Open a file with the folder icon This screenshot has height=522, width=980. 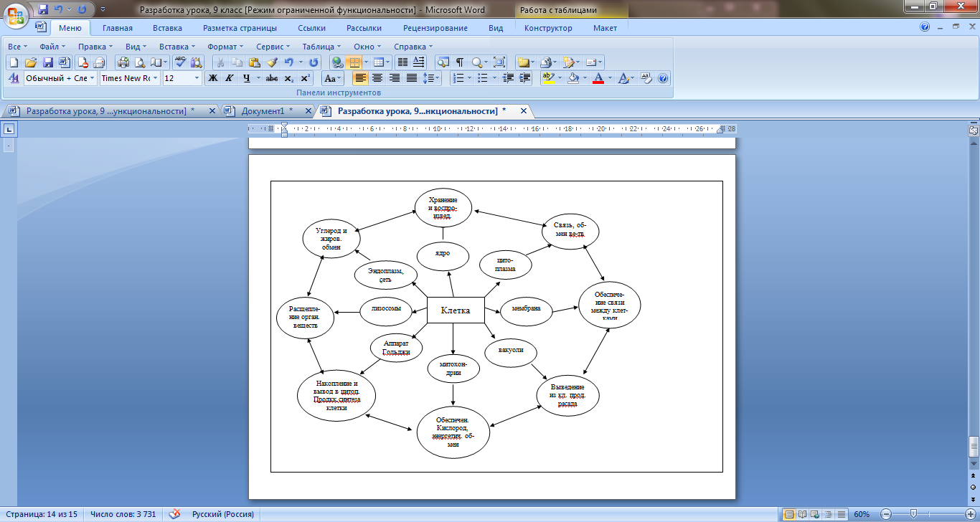[30, 62]
